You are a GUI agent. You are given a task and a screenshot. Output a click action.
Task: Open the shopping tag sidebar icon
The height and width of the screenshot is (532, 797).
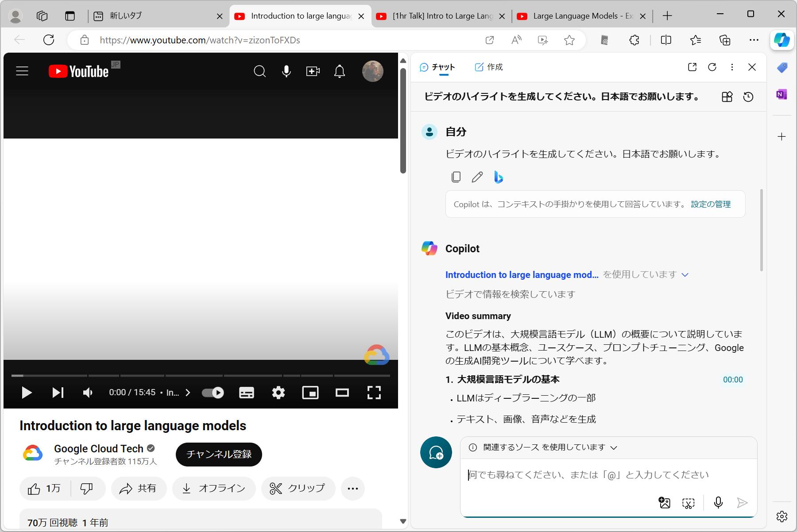pos(782,68)
